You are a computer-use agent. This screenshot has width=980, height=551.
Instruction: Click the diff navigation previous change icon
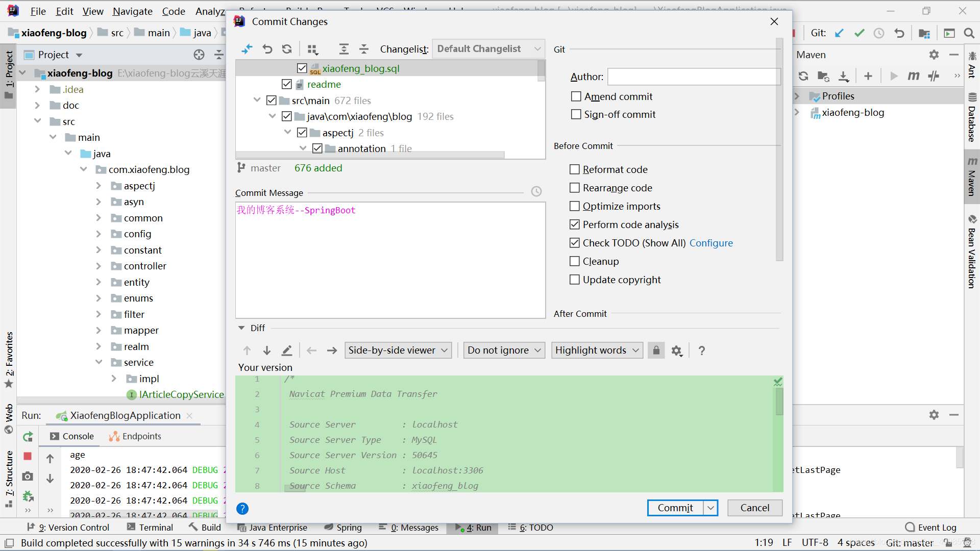click(x=247, y=350)
